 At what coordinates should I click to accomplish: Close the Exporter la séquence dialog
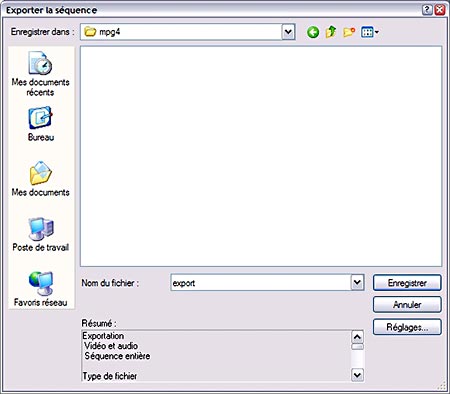point(440,10)
